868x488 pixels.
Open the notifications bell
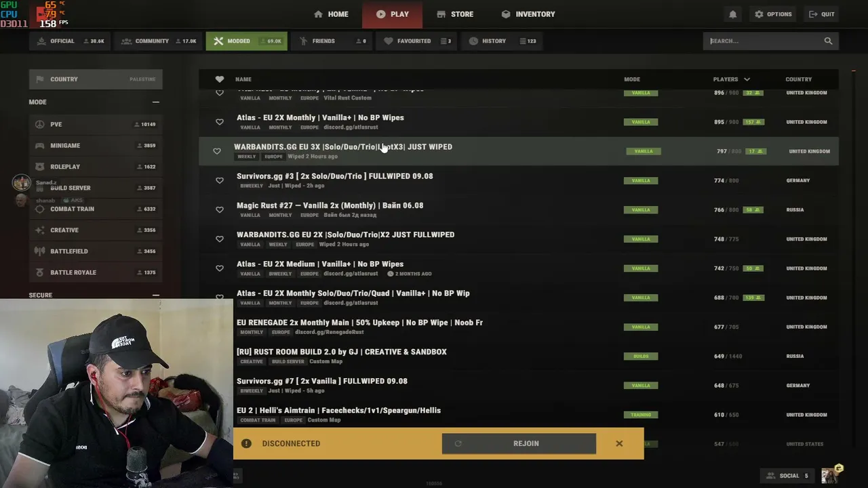tap(732, 14)
